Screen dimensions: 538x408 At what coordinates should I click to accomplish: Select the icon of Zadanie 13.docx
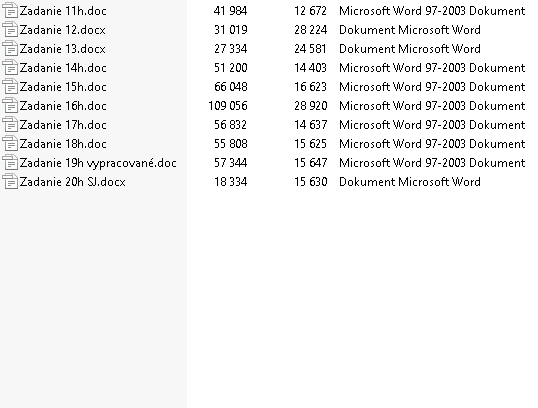[10, 49]
